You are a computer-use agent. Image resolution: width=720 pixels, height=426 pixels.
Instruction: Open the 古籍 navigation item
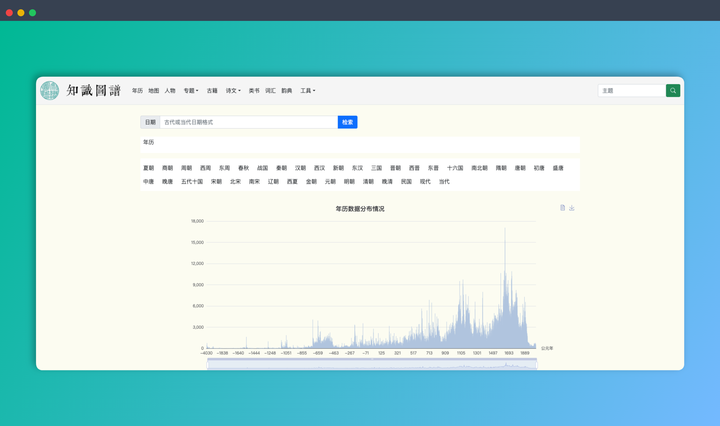pyautogui.click(x=212, y=91)
